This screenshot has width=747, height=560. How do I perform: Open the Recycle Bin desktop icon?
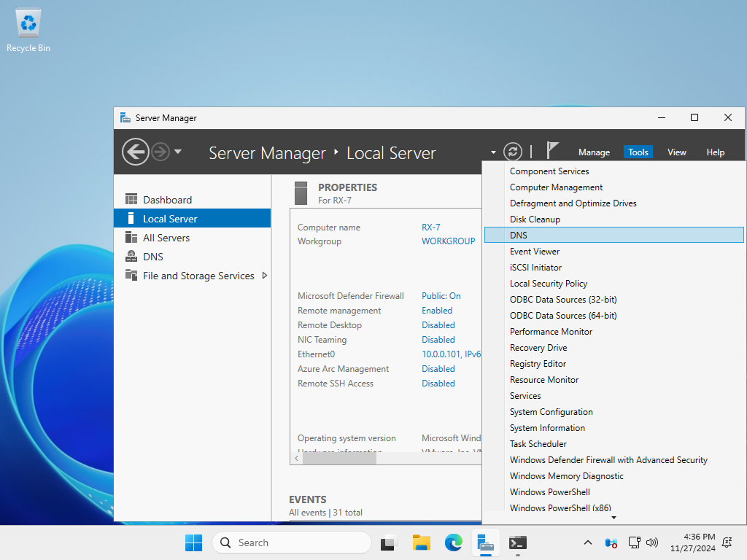click(x=28, y=31)
